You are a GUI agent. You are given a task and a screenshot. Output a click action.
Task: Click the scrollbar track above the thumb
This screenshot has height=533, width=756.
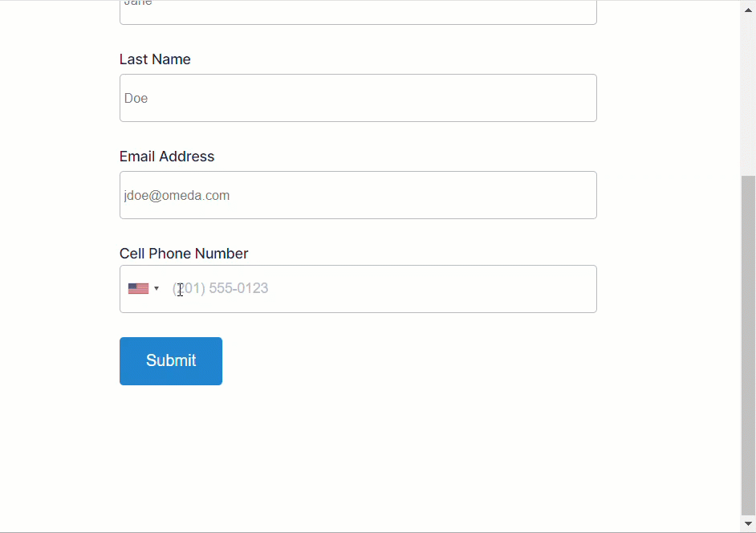tap(748, 88)
